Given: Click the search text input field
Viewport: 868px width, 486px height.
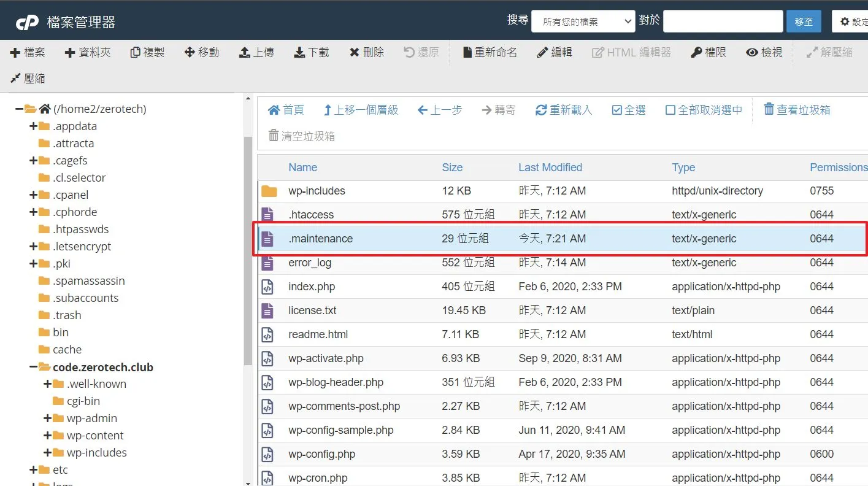Looking at the screenshot, I should (x=723, y=21).
